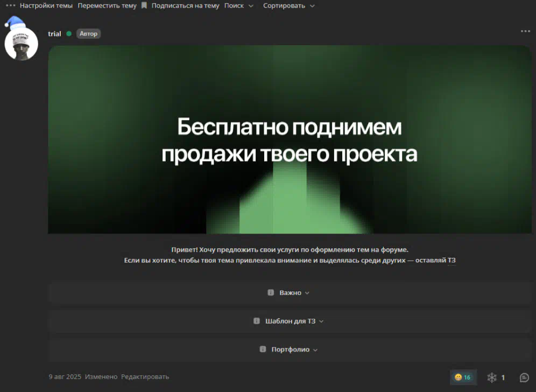Open Настройки темы
Image resolution: width=536 pixels, height=392 pixels.
click(46, 6)
